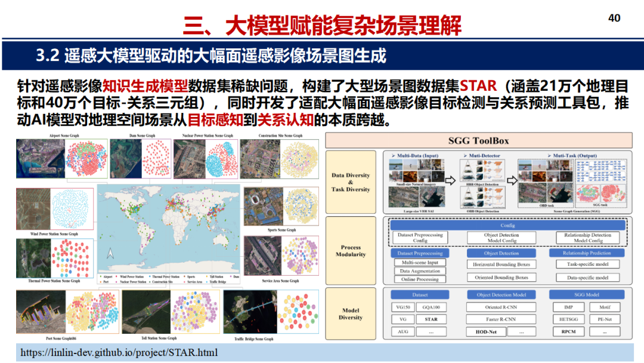Click the Data-specific model box

(x=588, y=278)
